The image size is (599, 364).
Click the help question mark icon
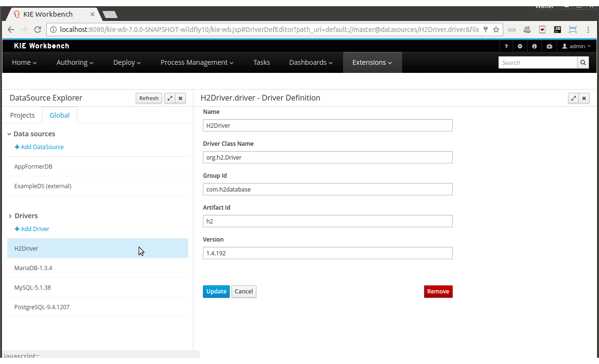[x=506, y=46]
